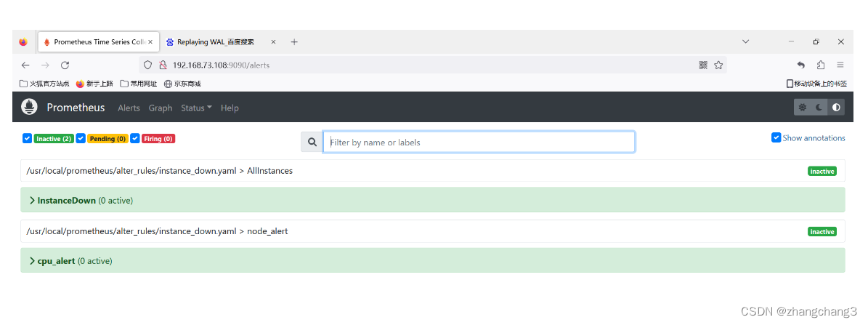
Task: Minimize the Firefox window
Action: (x=792, y=41)
